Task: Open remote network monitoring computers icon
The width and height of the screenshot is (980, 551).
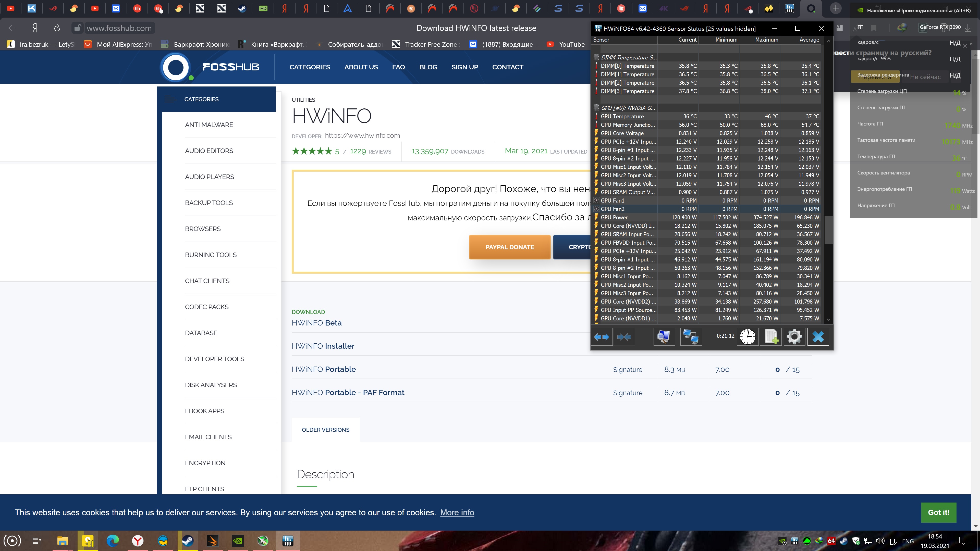Action: [x=691, y=336]
